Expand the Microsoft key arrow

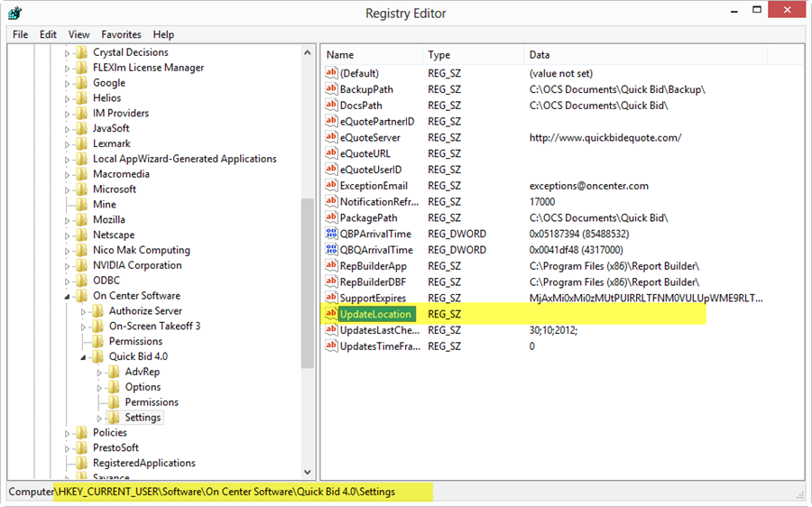point(67,189)
